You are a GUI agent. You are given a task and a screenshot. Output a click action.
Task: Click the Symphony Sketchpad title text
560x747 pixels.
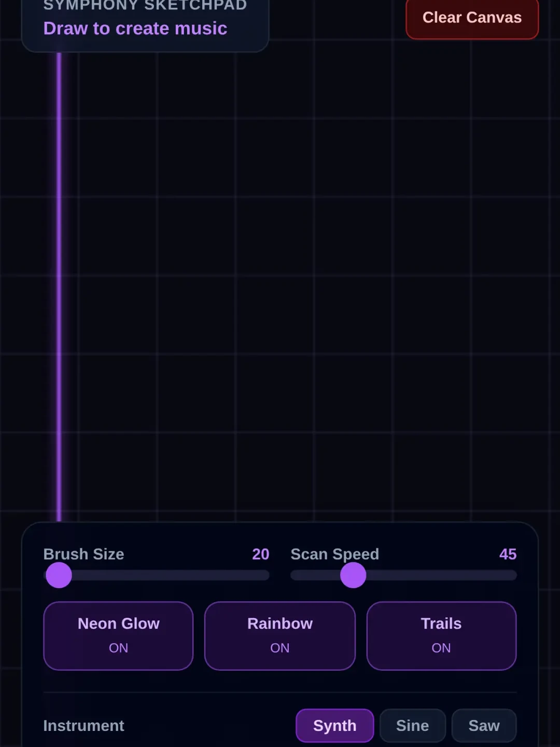(145, 5)
